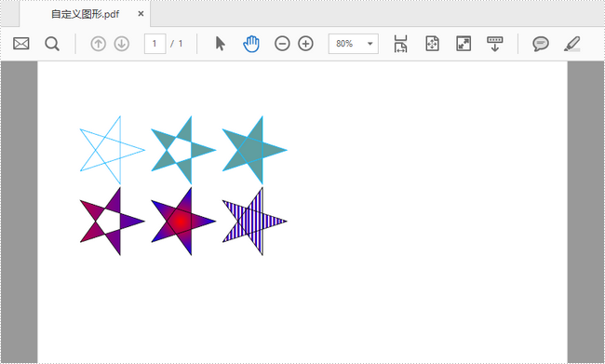The height and width of the screenshot is (364, 605).
Task: Click the page number input box
Action: (155, 44)
